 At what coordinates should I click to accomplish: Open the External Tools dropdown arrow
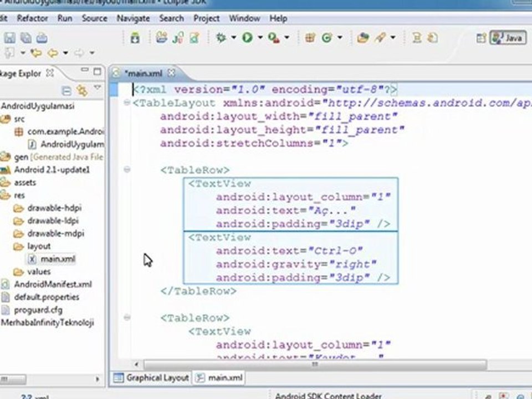[x=287, y=37]
